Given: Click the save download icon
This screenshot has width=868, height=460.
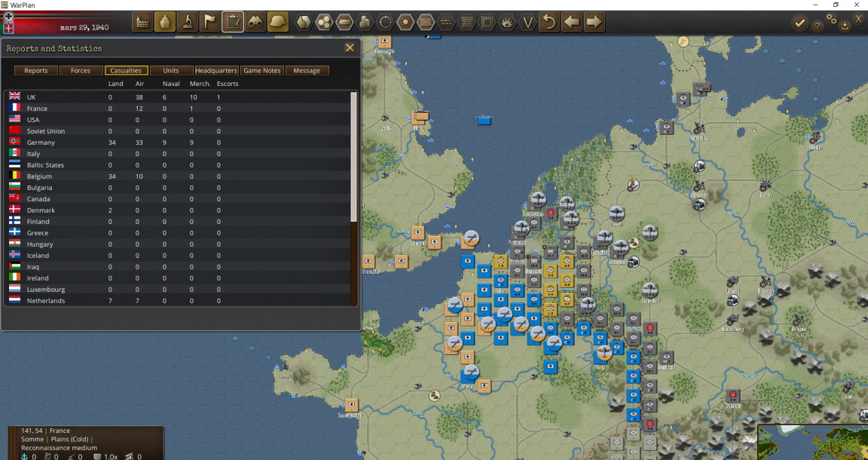Looking at the screenshot, I should click(x=844, y=26).
